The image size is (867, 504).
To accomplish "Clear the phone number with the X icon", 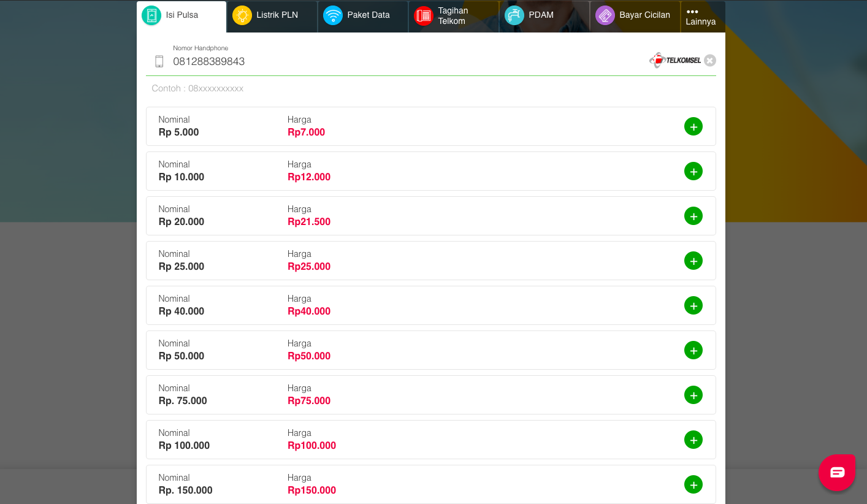I will [710, 60].
